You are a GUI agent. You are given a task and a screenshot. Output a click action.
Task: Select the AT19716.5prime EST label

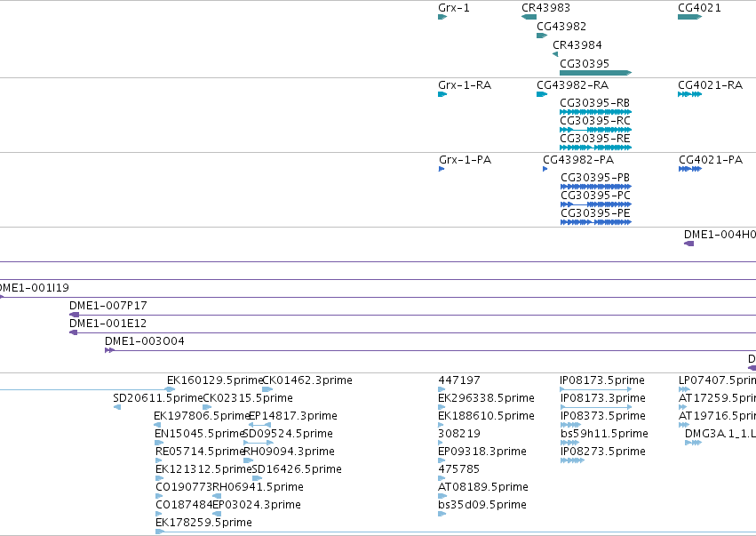[717, 416]
